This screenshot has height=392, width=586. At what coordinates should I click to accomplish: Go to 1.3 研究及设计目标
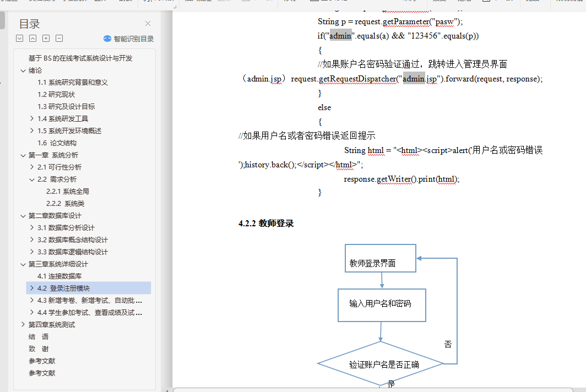coord(66,106)
